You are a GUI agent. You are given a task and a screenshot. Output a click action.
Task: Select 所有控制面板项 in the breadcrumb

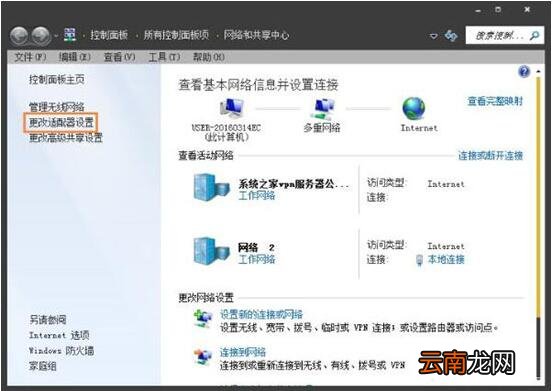pos(176,35)
